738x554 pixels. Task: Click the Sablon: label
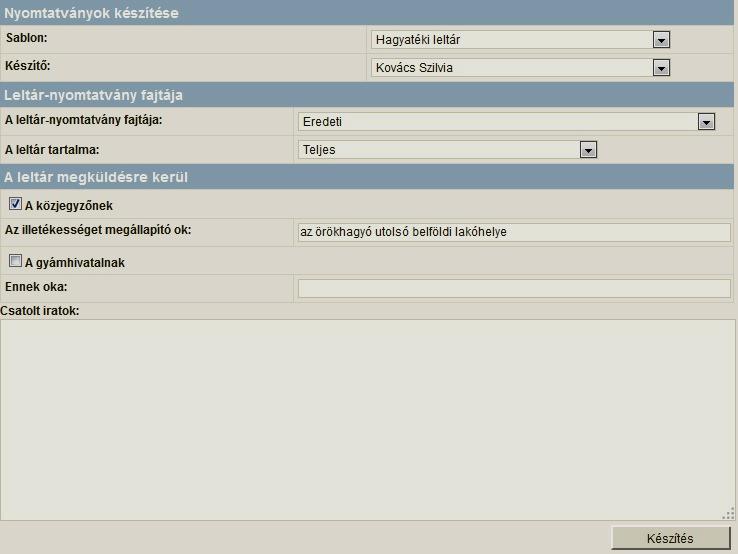point(27,38)
